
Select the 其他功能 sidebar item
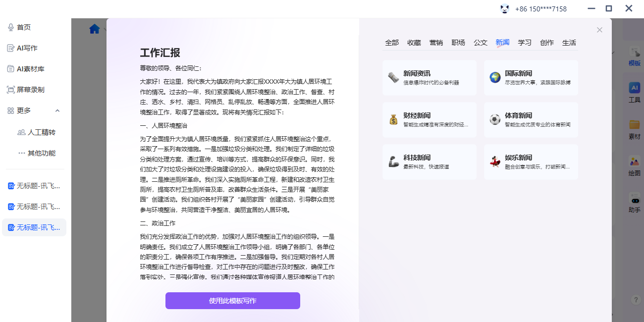(x=41, y=153)
